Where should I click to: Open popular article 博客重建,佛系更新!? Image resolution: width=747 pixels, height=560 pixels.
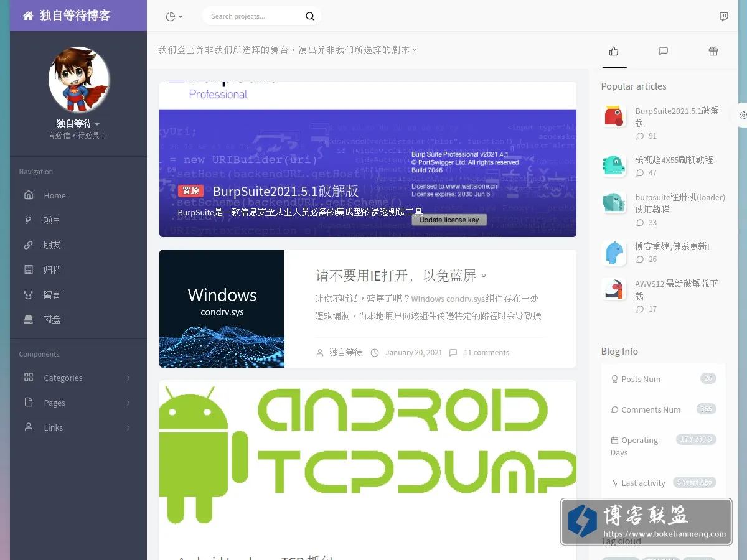(672, 246)
